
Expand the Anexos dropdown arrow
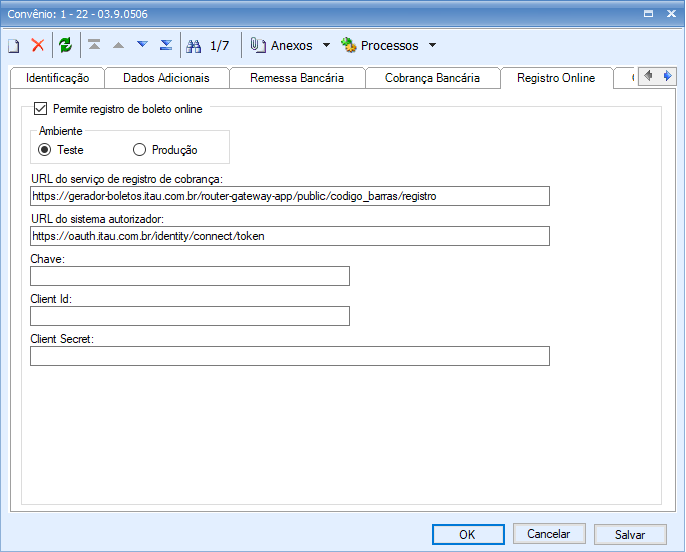[x=326, y=45]
